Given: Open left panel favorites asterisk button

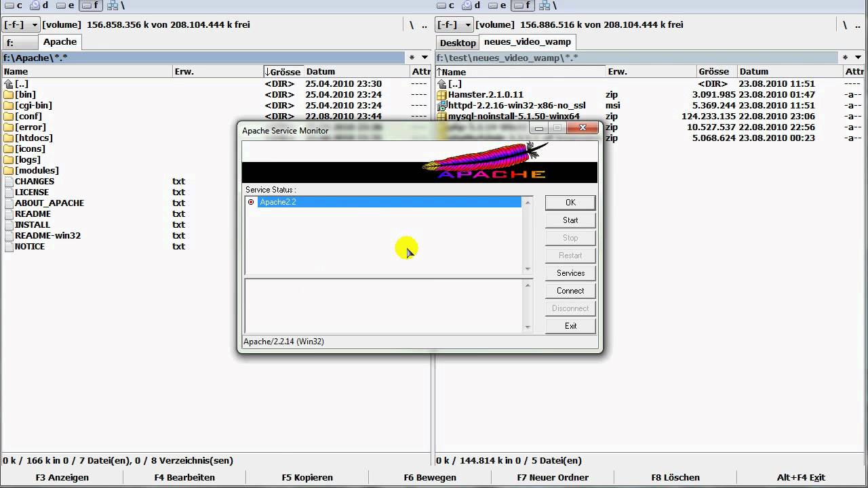Looking at the screenshot, I should click(412, 58).
